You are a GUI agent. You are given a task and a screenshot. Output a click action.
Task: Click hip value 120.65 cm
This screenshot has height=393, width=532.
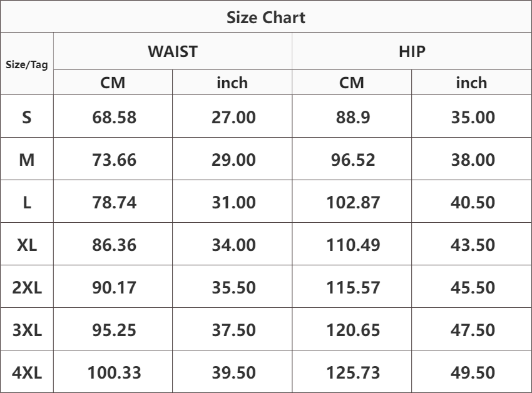(x=353, y=330)
